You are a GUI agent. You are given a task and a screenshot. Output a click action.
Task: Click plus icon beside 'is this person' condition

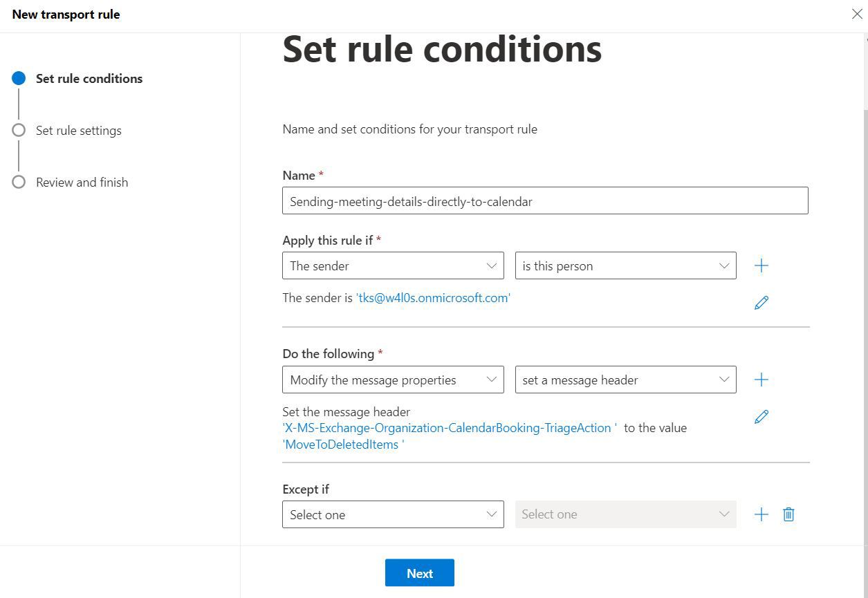point(761,266)
